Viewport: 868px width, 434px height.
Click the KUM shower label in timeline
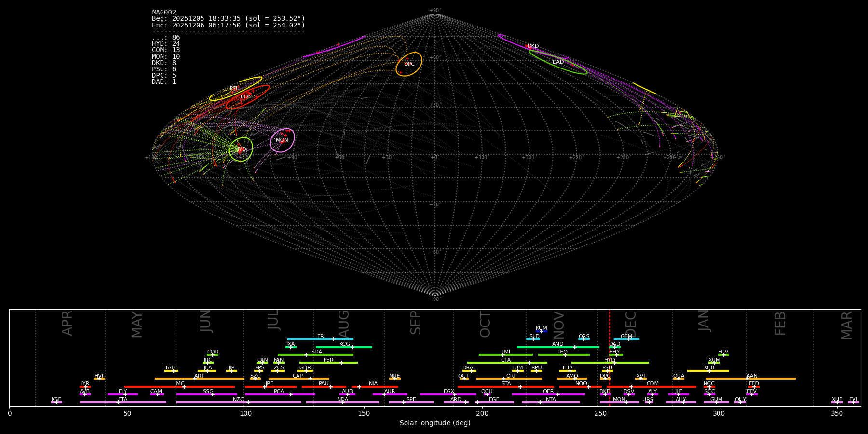pos(542,328)
